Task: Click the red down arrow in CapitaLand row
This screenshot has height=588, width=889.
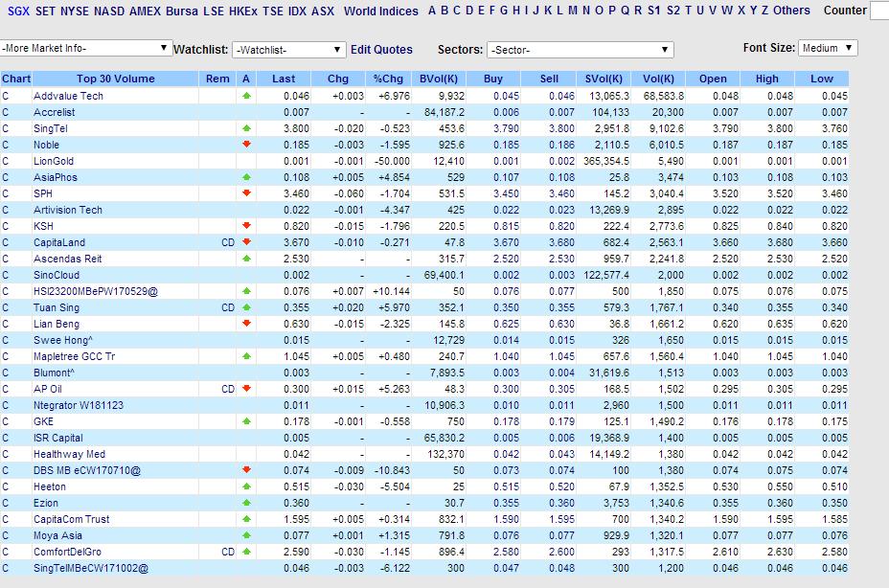Action: click(x=246, y=242)
